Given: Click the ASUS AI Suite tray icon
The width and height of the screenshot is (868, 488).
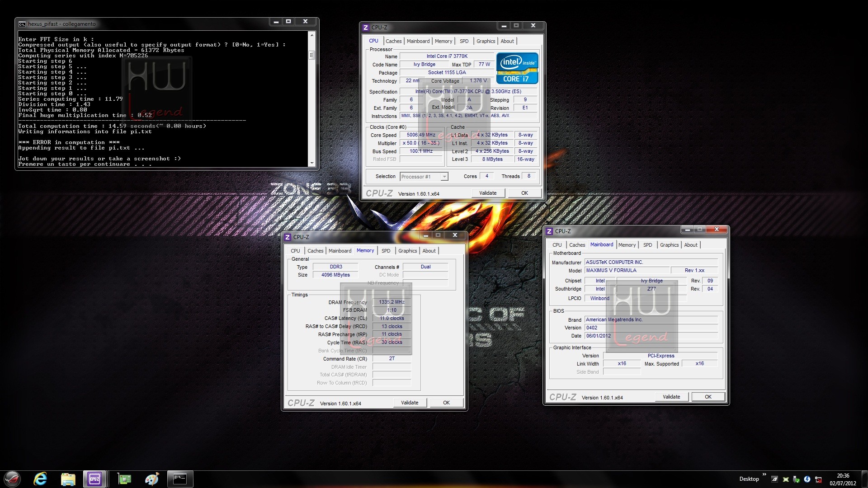Looking at the screenshot, I should click(774, 479).
